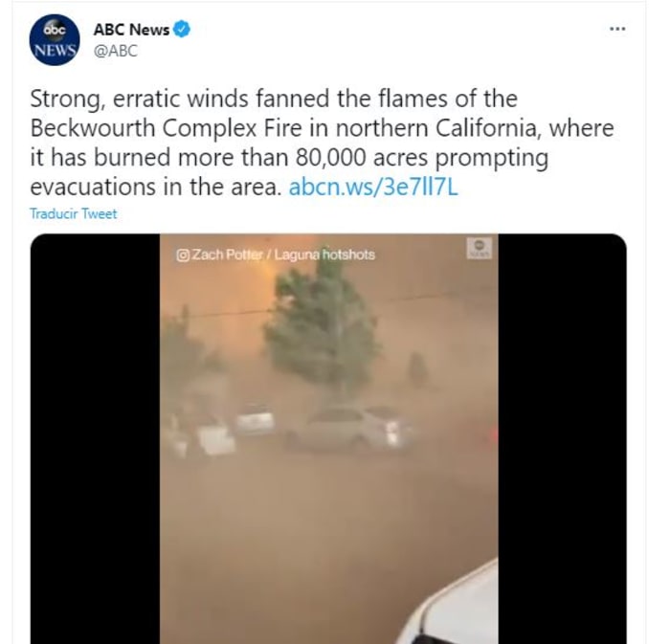Click the right black bar of video
This screenshot has height=644, width=670.
coord(563,438)
